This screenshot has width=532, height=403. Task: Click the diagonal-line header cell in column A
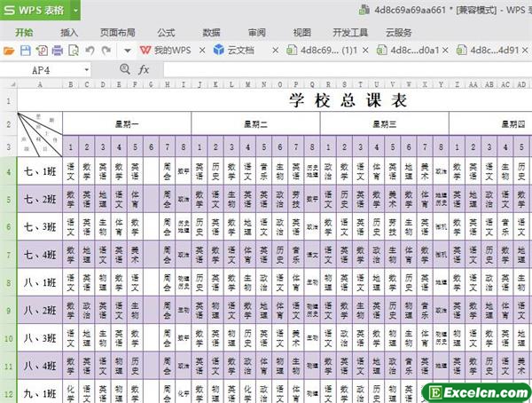40,135
